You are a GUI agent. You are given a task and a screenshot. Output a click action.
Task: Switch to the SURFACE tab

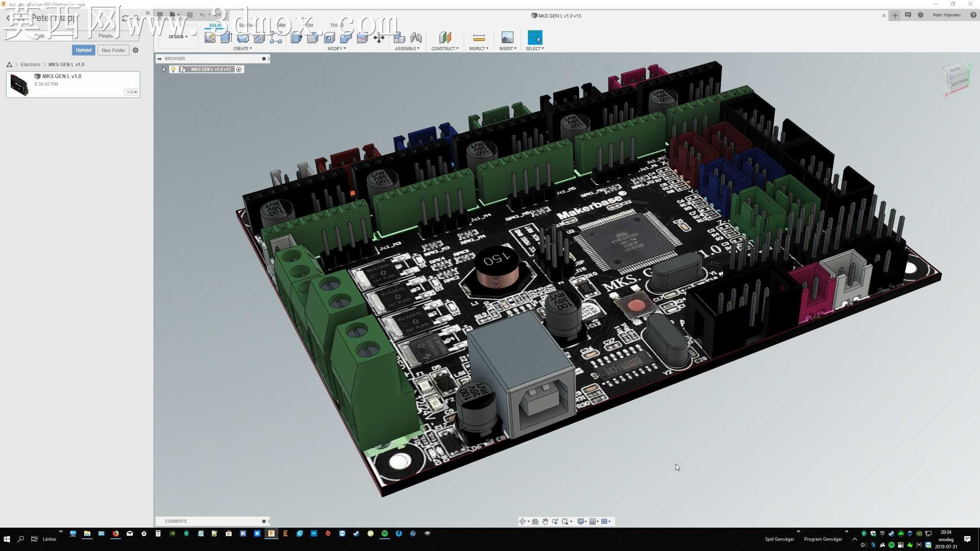[248, 25]
